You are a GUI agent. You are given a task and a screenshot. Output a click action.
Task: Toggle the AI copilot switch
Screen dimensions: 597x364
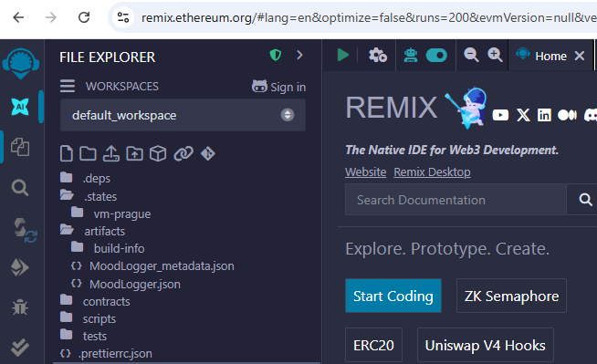436,56
